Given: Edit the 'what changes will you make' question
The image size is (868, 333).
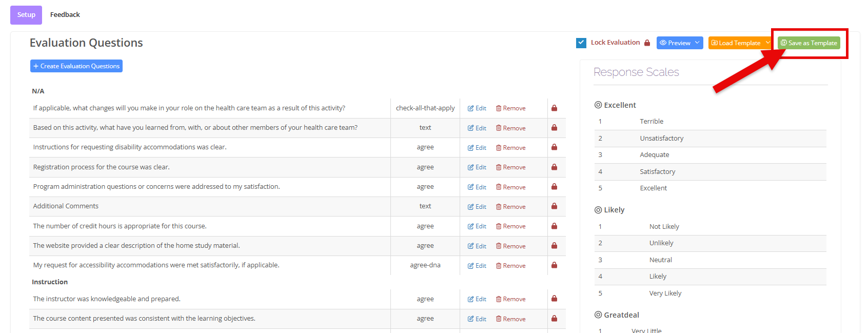Looking at the screenshot, I should [477, 108].
